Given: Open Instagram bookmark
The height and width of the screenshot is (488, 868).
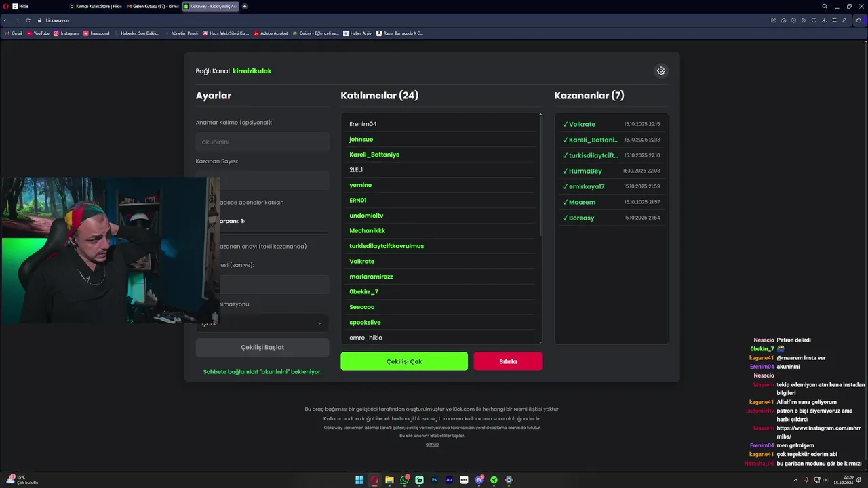Looking at the screenshot, I should coord(66,33).
